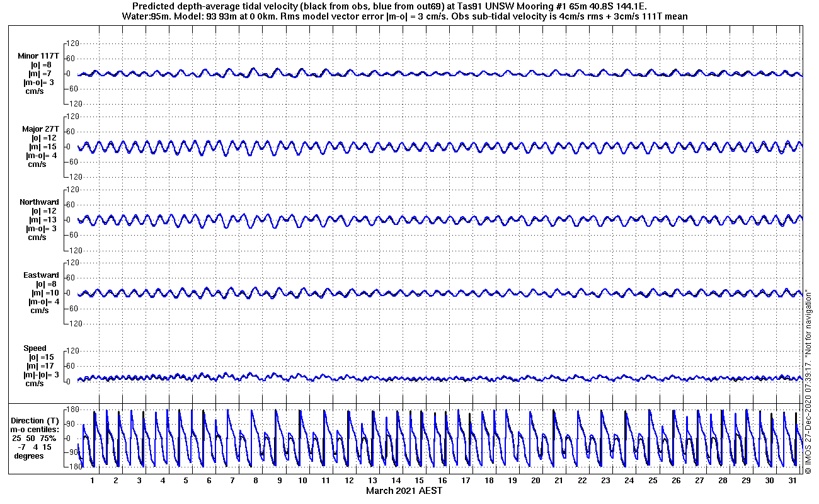Click day '18' on the date axis
Screen dimensions: 819x504
tap(489, 481)
